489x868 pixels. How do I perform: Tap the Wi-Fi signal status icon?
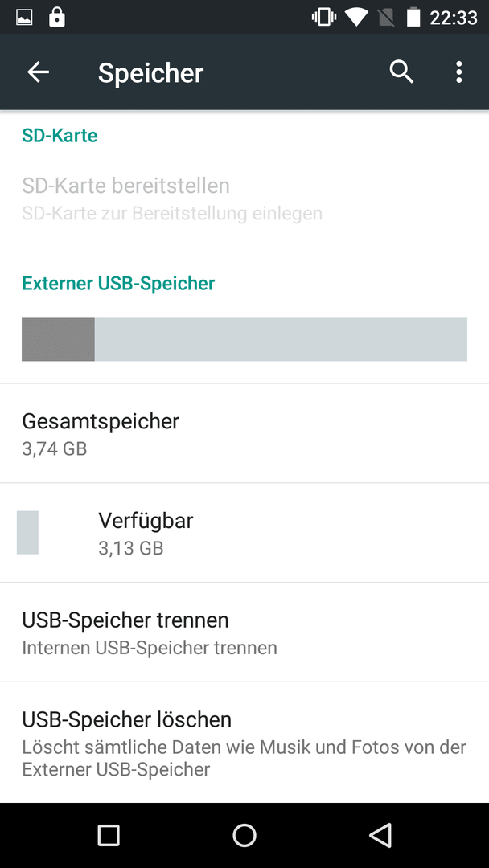pos(356,17)
